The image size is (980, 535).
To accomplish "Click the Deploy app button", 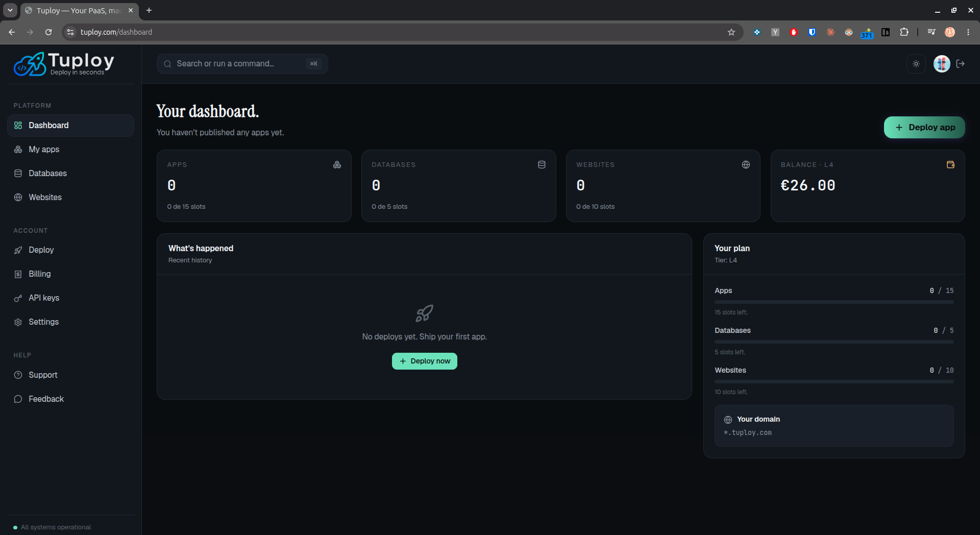I will point(924,128).
